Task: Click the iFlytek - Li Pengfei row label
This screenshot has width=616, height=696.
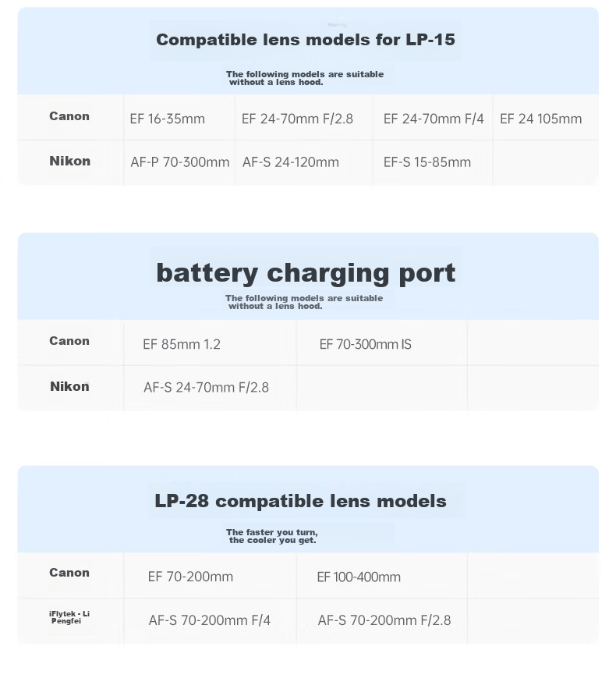Action: (69, 617)
